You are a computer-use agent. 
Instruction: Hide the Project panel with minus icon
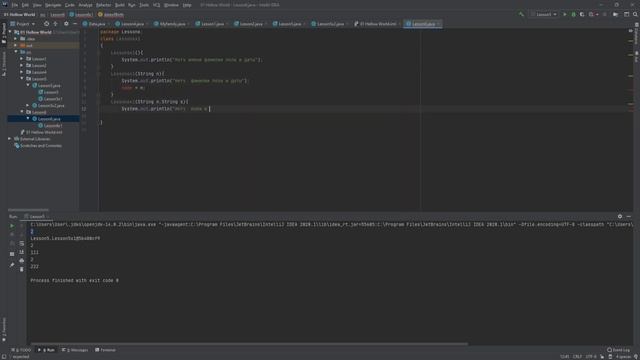75,24
